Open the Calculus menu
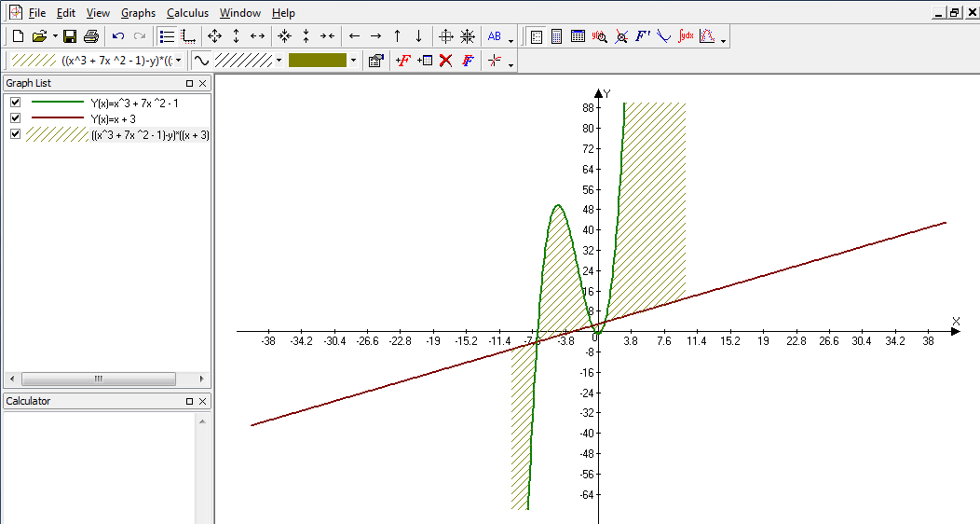The image size is (980, 524). (x=187, y=12)
